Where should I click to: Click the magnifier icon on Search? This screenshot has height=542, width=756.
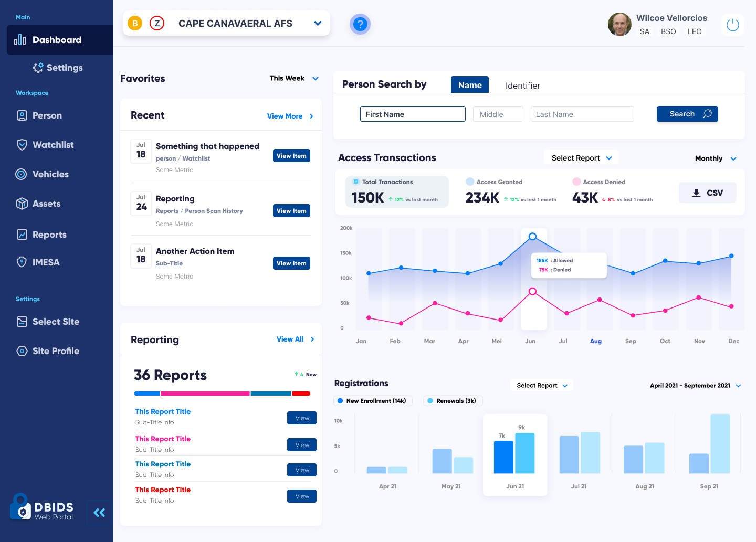pos(708,114)
